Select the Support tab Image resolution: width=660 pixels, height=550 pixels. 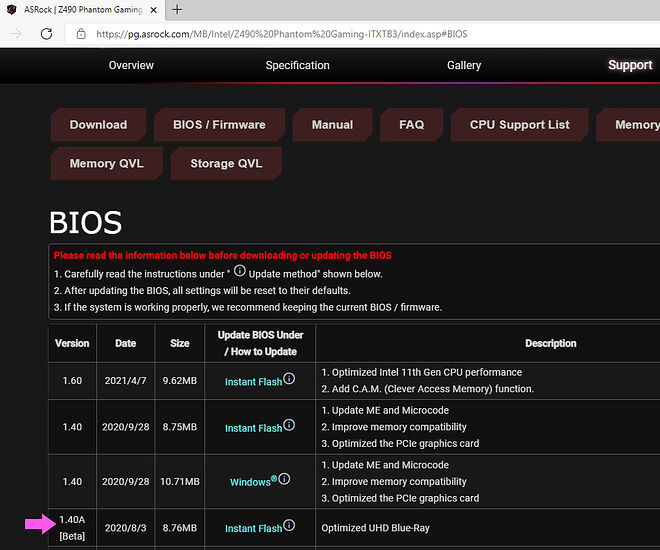630,65
